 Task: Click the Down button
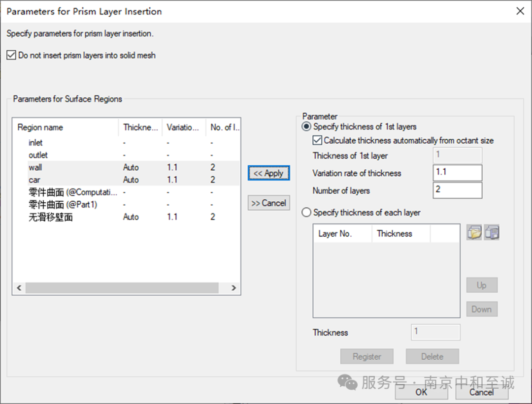(x=482, y=309)
